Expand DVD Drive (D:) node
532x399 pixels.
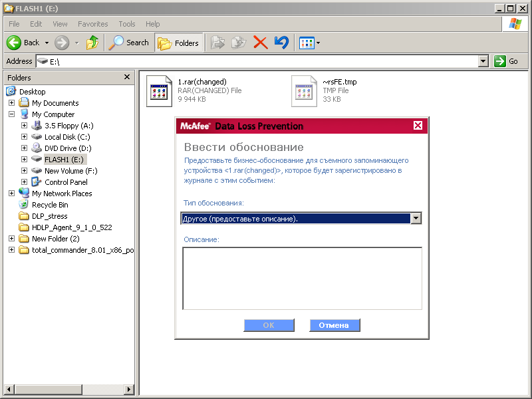pyautogui.click(x=24, y=148)
